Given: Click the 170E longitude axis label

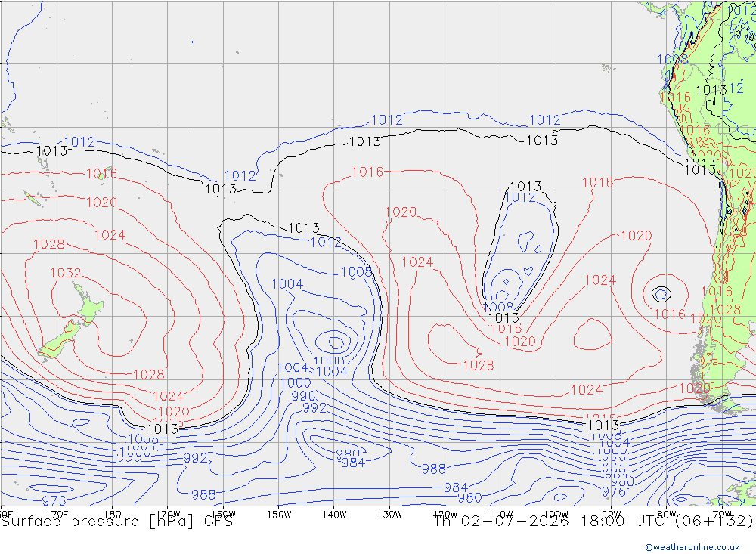Looking at the screenshot, I should tap(57, 515).
